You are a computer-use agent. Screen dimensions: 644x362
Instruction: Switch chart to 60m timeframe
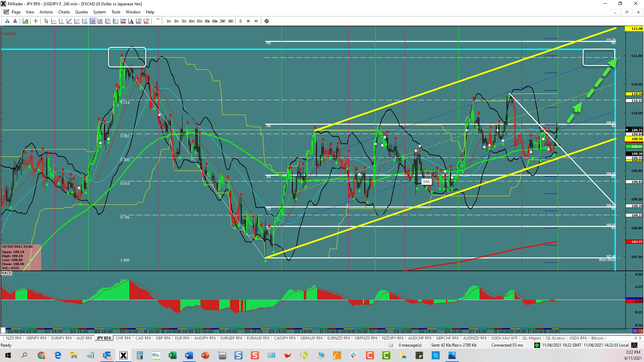(215, 21)
